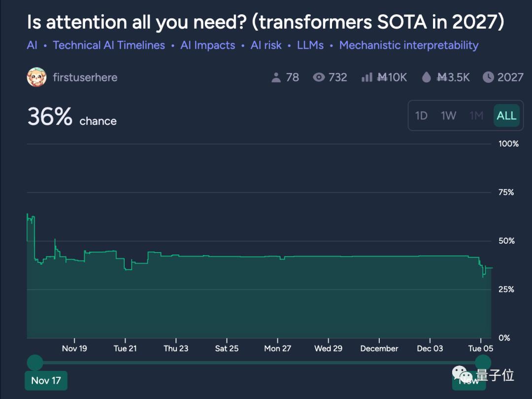
Task: Click the Nov 17 start date label
Action: coord(46,380)
